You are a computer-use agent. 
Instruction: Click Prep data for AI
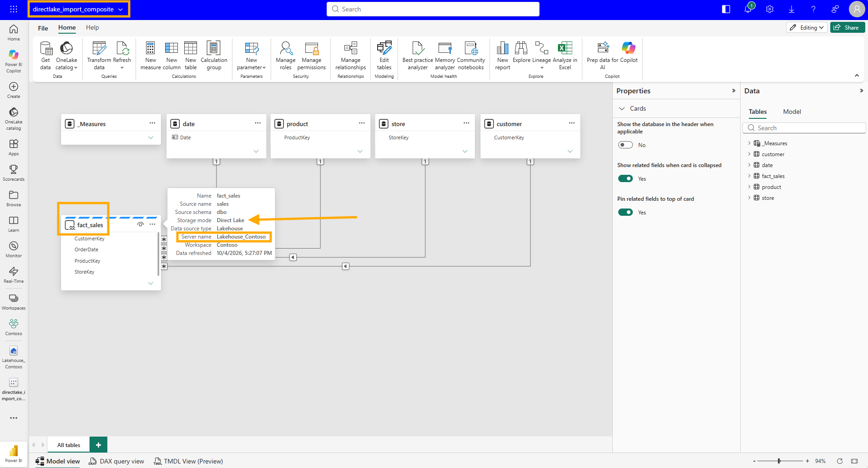click(x=603, y=56)
